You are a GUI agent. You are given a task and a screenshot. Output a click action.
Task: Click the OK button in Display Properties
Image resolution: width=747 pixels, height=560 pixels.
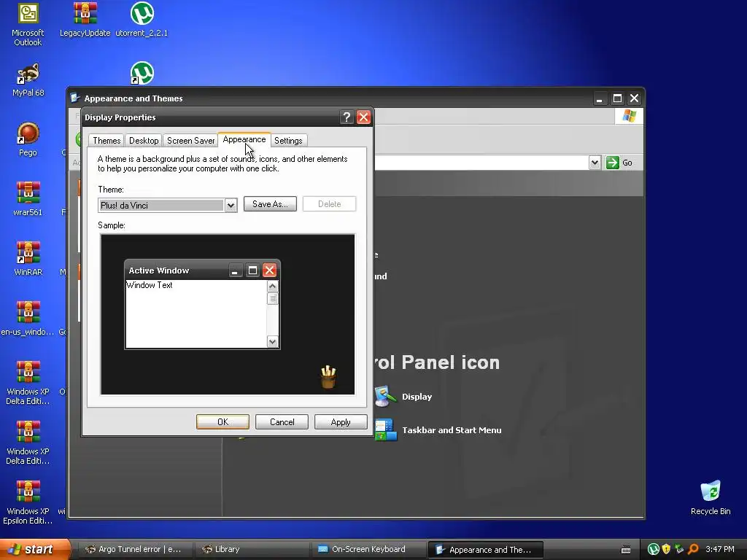pos(222,422)
